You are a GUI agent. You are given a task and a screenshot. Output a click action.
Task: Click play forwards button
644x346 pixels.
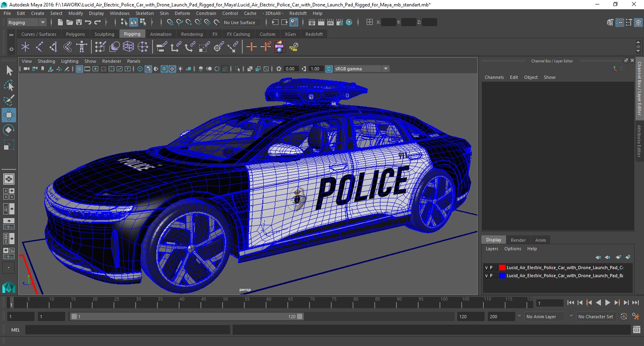(x=608, y=303)
